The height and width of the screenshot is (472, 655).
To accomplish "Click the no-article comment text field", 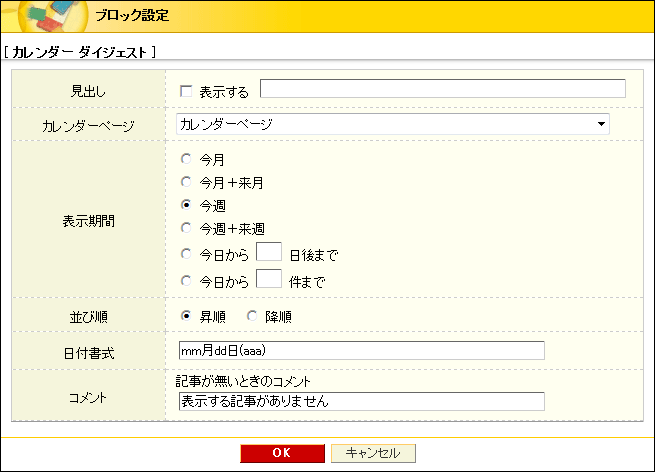I will [362, 401].
